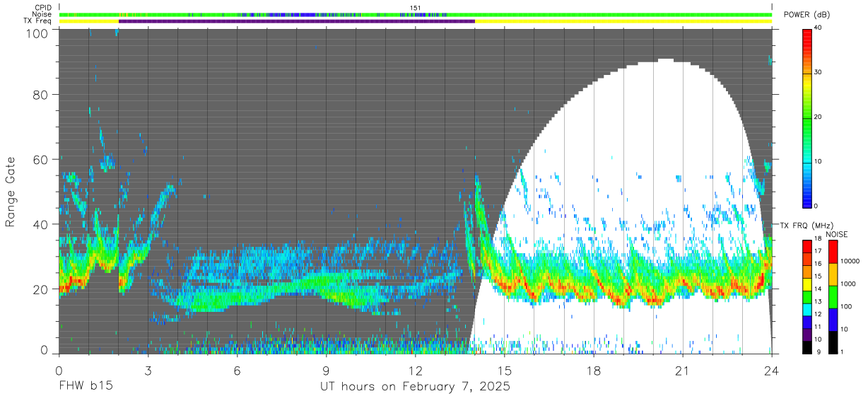This screenshot has width=868, height=401.
Task: Click the x-axis tick label '9'
Action: point(326,371)
